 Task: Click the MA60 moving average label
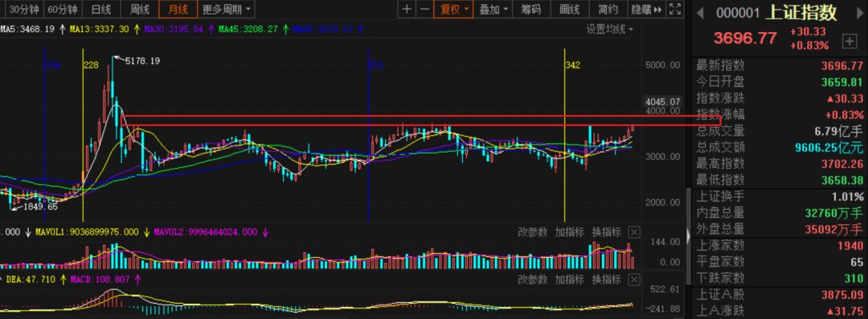click(323, 29)
